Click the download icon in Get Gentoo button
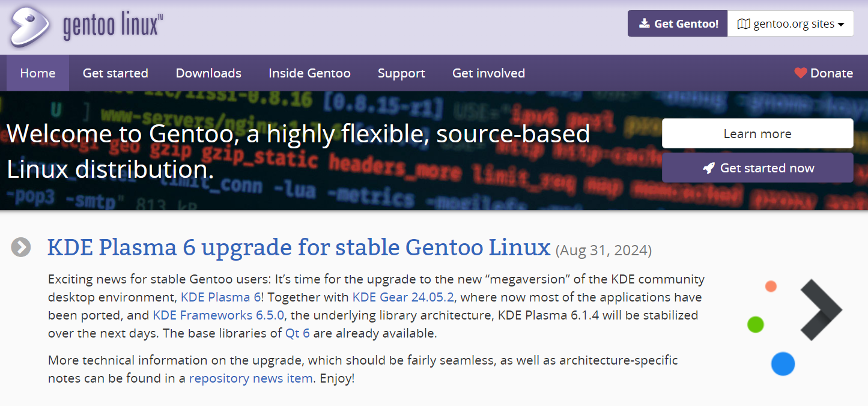The width and height of the screenshot is (868, 406). coord(644,23)
